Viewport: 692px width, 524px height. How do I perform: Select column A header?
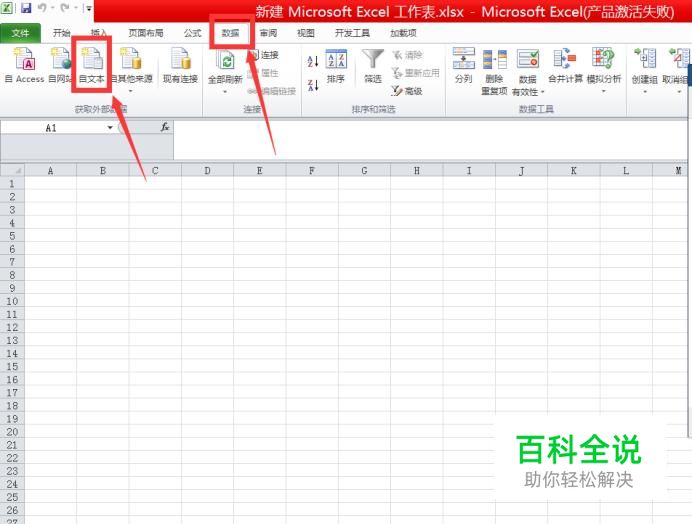(x=50, y=170)
